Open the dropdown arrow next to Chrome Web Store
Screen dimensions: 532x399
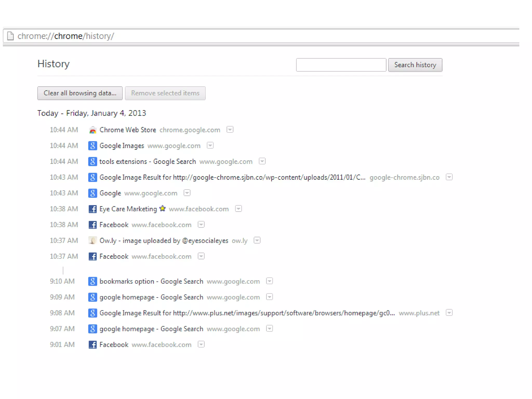pos(230,130)
